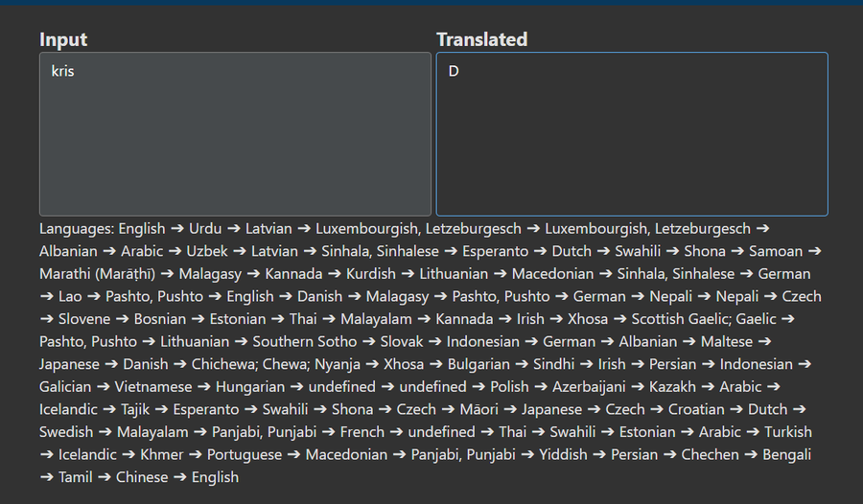Click the 'Languages:' label text
Screen dimensions: 863x504
(x=77, y=229)
